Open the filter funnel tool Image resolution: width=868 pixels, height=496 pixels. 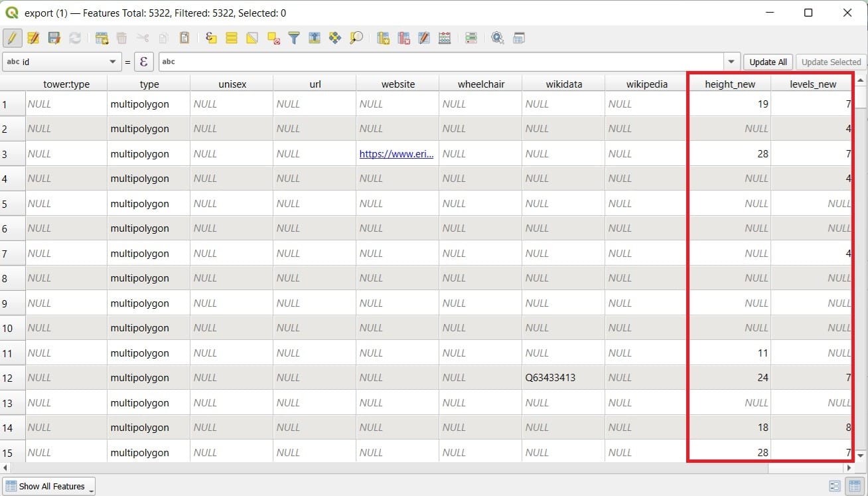coord(294,38)
